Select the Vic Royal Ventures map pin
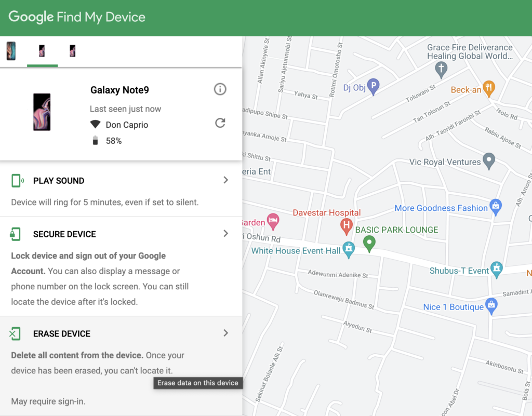532x416 pixels. click(x=489, y=161)
